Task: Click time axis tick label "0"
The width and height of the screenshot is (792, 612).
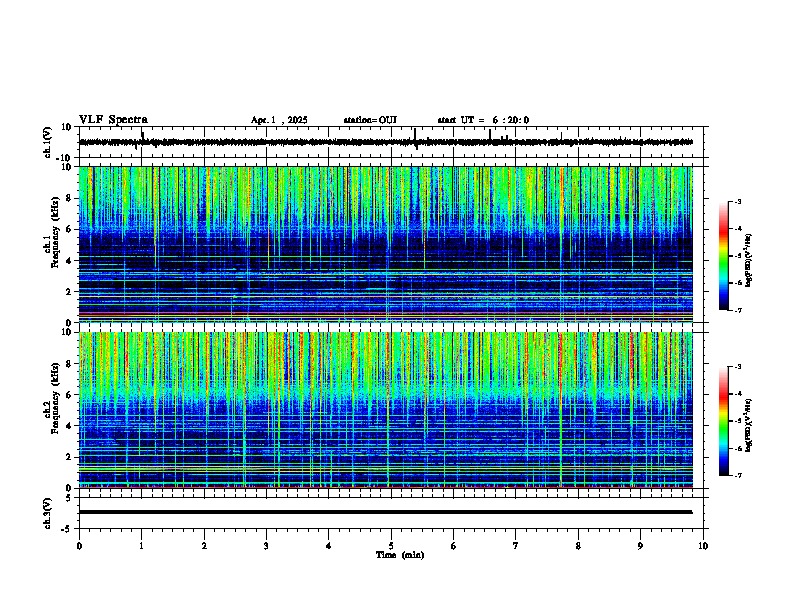Action: [x=79, y=546]
